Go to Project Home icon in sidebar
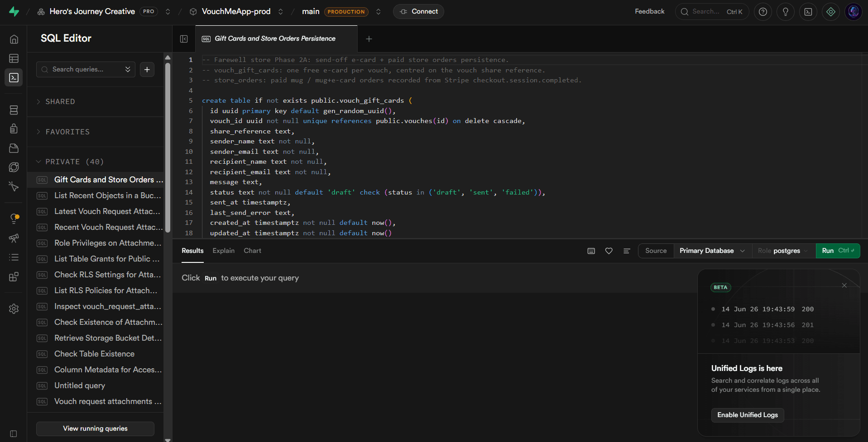Viewport: 868px width, 442px height. [14, 39]
